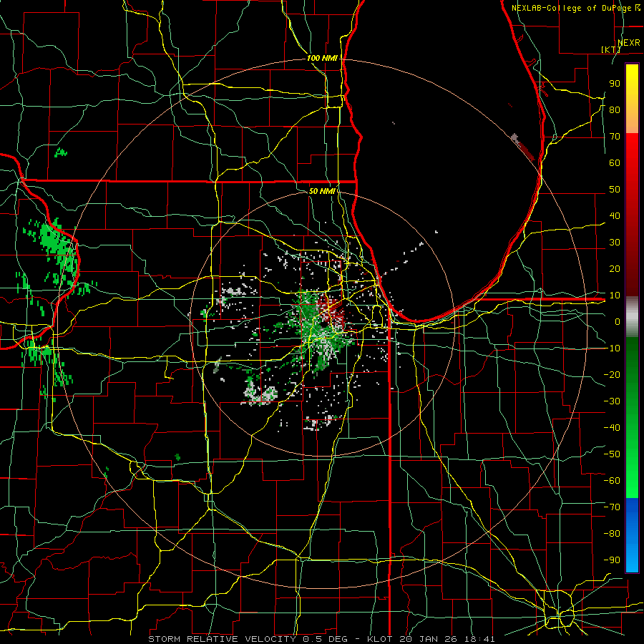644x644 pixels.
Task: Click the -90 scale value
Action: (612, 560)
